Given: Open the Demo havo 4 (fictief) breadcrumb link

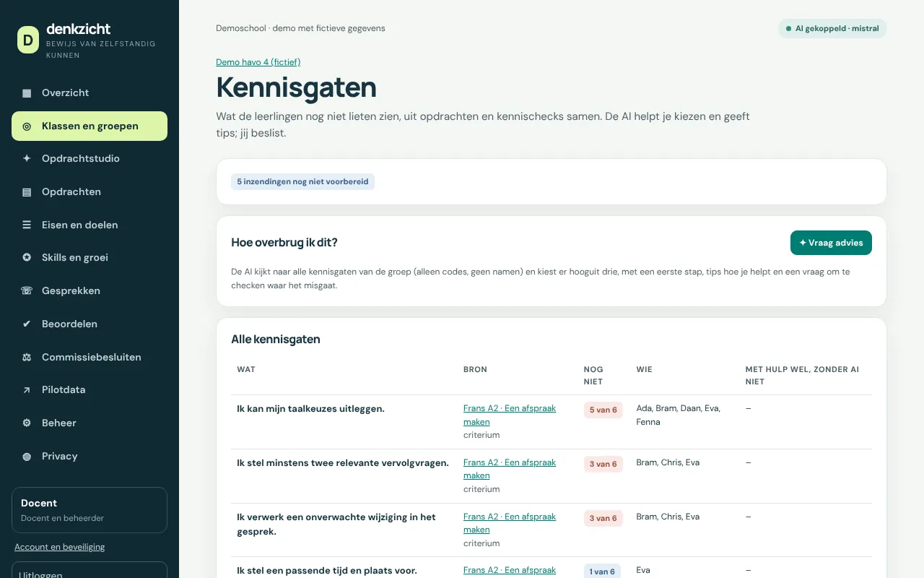Looking at the screenshot, I should (258, 62).
